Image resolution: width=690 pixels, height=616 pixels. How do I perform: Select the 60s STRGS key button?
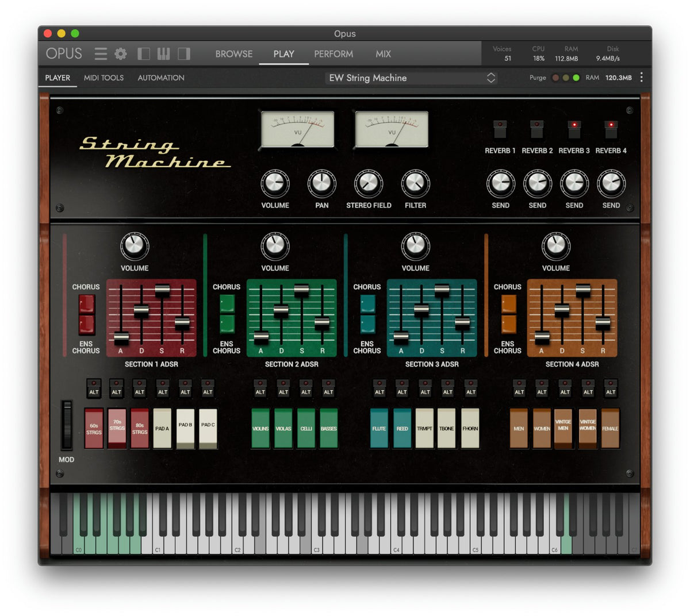pos(94,428)
